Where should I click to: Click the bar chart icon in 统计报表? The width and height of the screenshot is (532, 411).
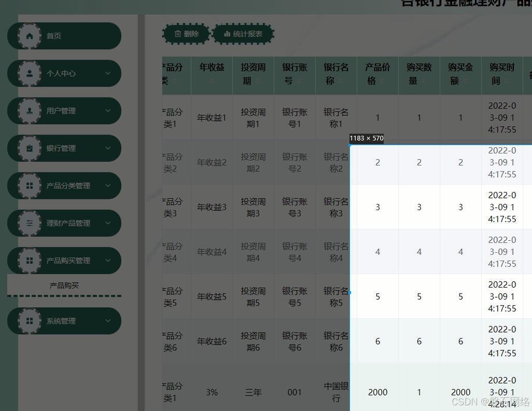coord(227,34)
